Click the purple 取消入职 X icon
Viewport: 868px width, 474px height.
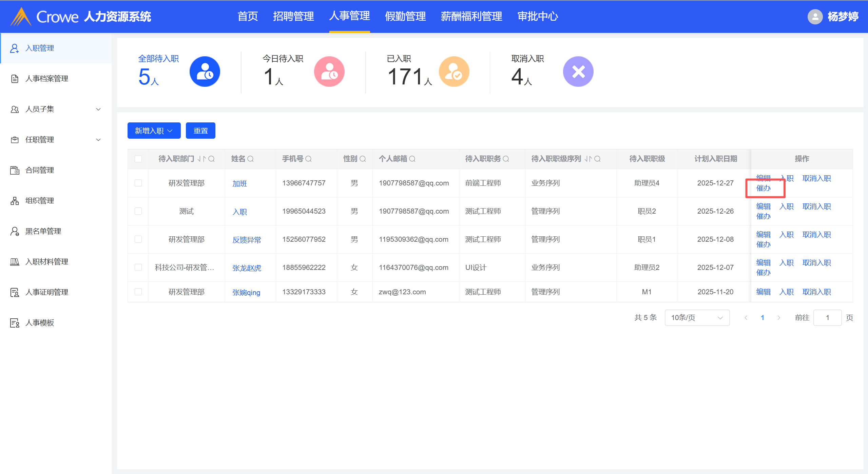click(578, 72)
